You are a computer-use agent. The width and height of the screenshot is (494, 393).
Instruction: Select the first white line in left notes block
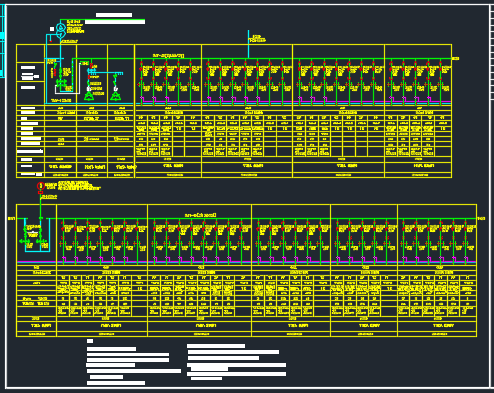point(111,349)
